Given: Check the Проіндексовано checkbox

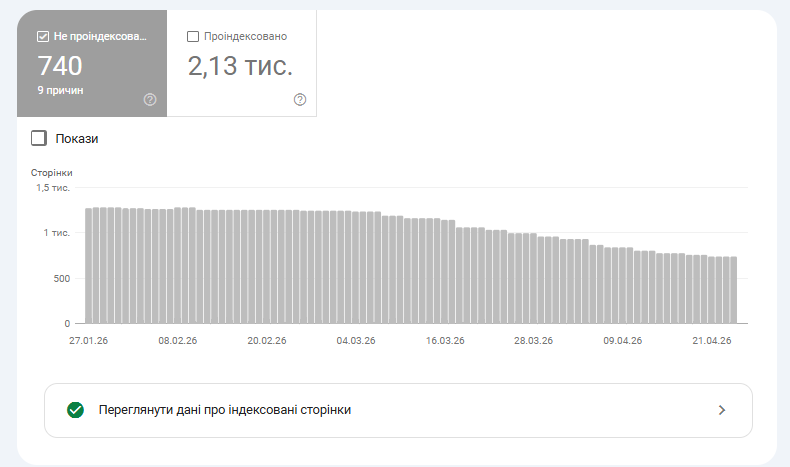Looking at the screenshot, I should [192, 36].
